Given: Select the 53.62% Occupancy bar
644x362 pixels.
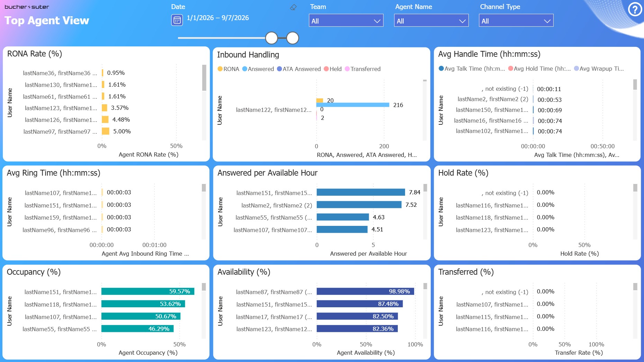Looking at the screenshot, I should [143, 304].
